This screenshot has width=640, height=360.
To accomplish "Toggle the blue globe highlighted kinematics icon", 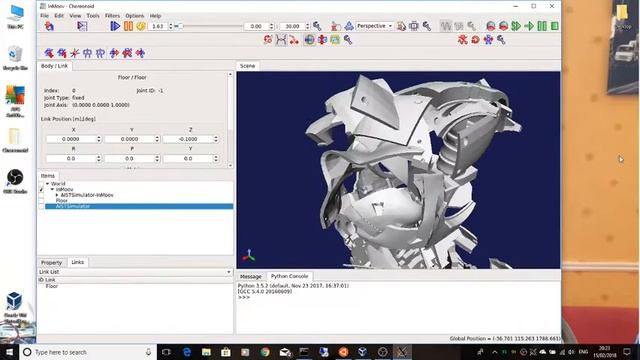I will coord(309,40).
